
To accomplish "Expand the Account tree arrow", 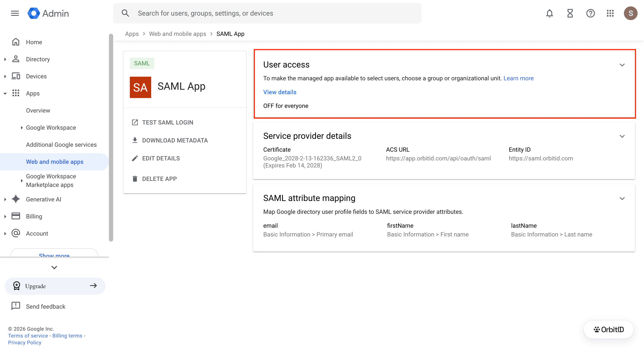I will (x=5, y=233).
